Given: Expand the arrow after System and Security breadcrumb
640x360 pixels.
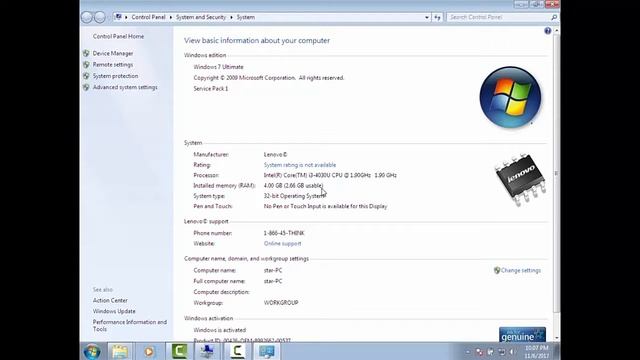Looking at the screenshot, I should click(231, 17).
